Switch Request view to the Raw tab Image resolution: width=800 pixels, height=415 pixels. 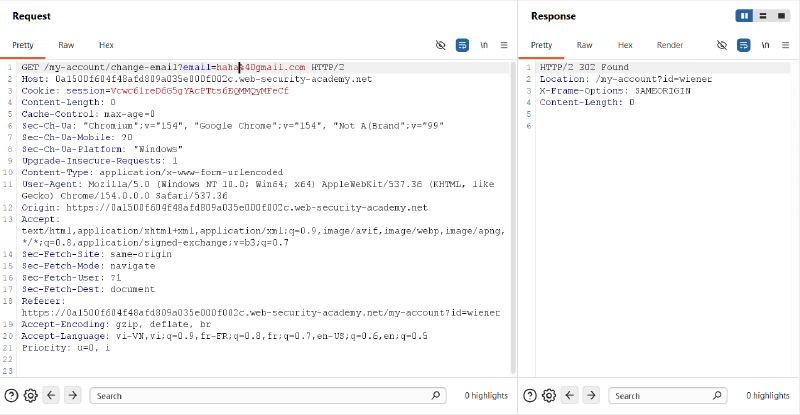click(66, 45)
